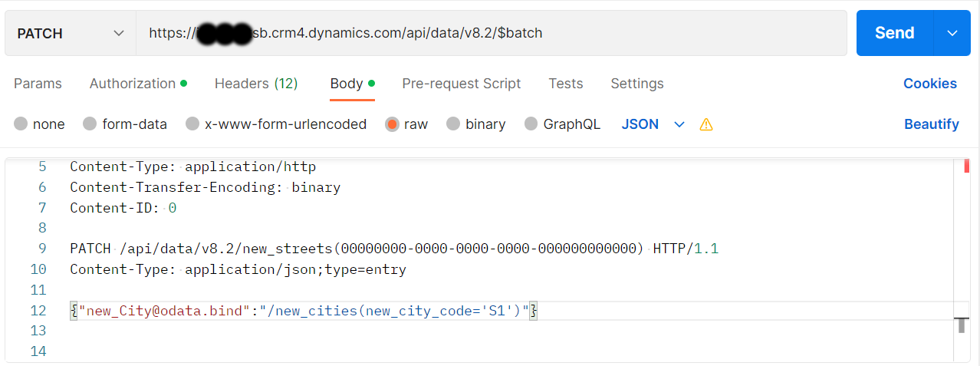The width and height of the screenshot is (980, 366).
Task: Switch to Pre-request Script tab
Action: tap(461, 84)
